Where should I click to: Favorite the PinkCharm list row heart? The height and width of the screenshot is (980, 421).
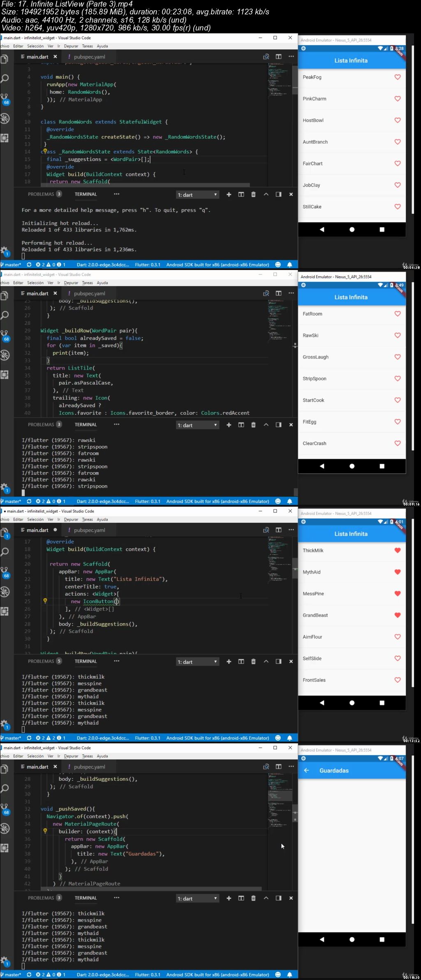click(x=397, y=99)
